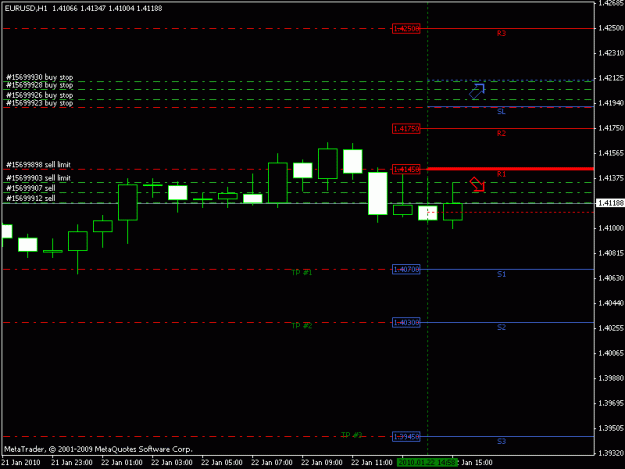625x469 pixels.
Task: Select the red down-right arrow object
Action: tap(477, 184)
